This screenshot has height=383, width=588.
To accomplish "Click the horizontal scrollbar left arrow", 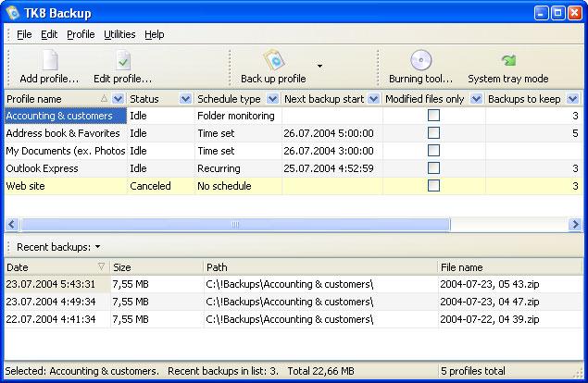I will [x=11, y=225].
